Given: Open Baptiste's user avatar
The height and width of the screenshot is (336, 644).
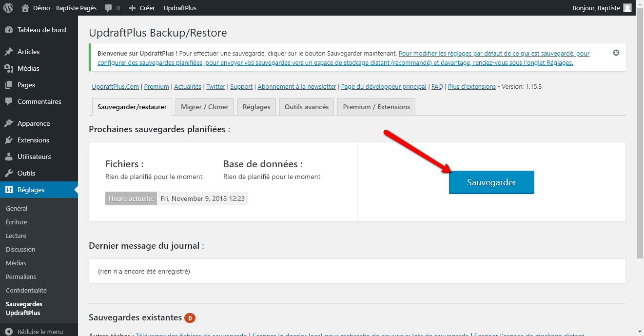Looking at the screenshot, I should coord(627,8).
